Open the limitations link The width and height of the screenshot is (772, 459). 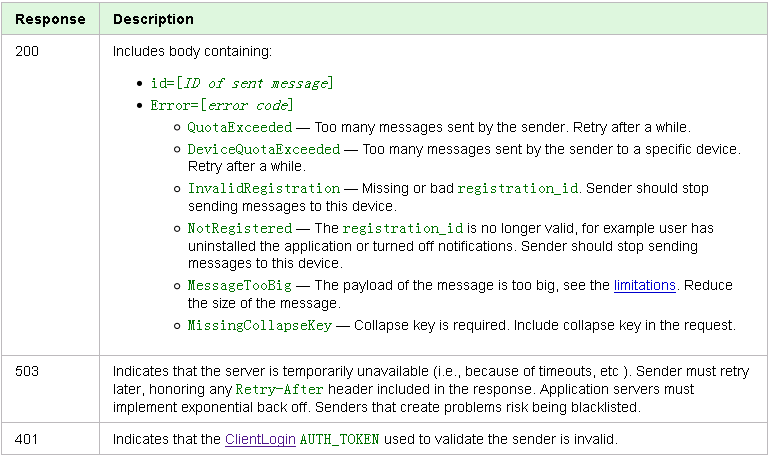click(644, 286)
